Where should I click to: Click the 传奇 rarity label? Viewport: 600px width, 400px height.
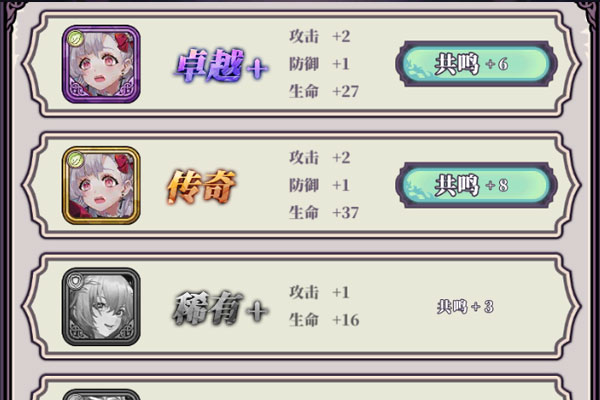coord(201,187)
